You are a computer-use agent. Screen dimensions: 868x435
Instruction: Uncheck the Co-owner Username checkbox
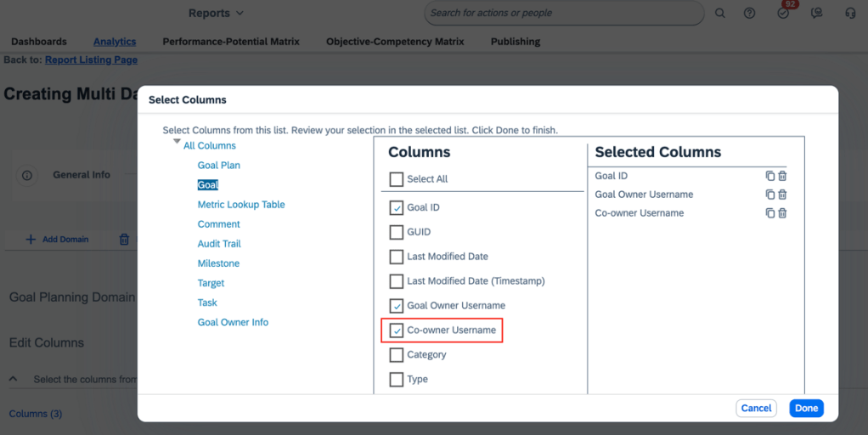[397, 330]
